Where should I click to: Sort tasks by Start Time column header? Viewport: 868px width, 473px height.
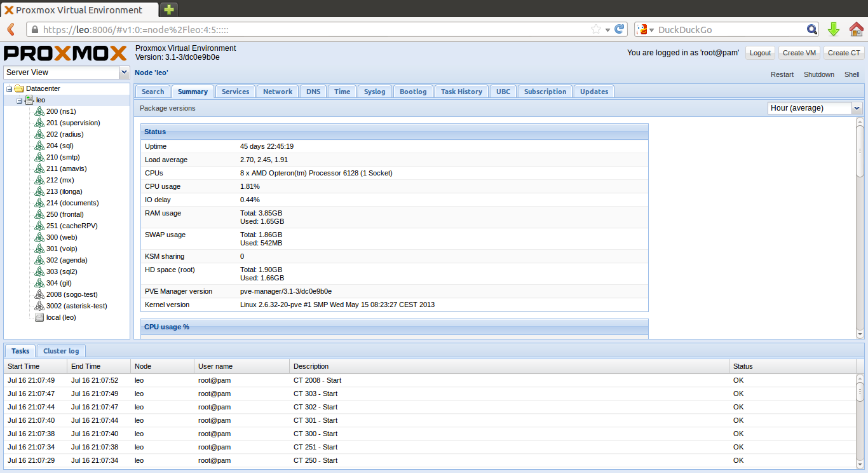click(36, 366)
